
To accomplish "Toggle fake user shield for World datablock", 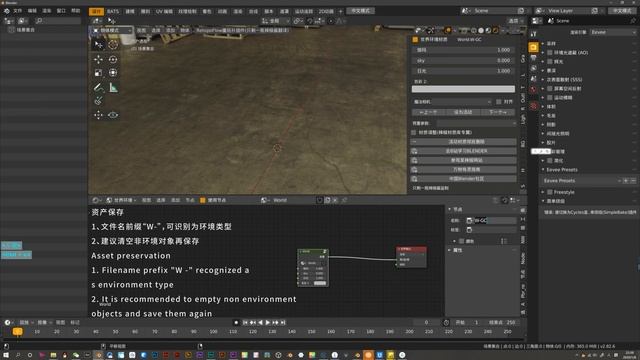I will click(x=320, y=200).
